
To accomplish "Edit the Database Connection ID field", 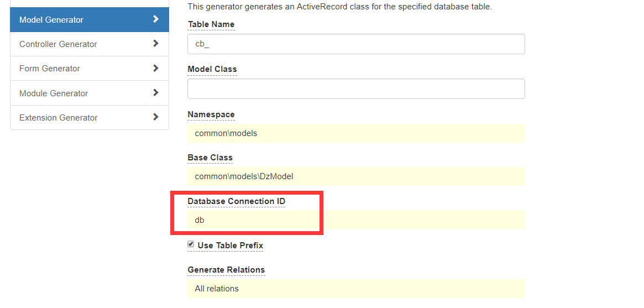I will click(x=356, y=220).
